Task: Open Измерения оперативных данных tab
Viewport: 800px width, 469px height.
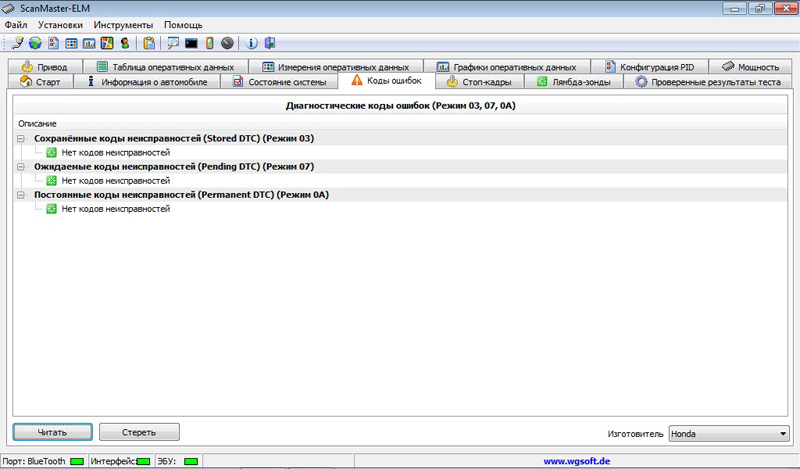Action: 336,67
